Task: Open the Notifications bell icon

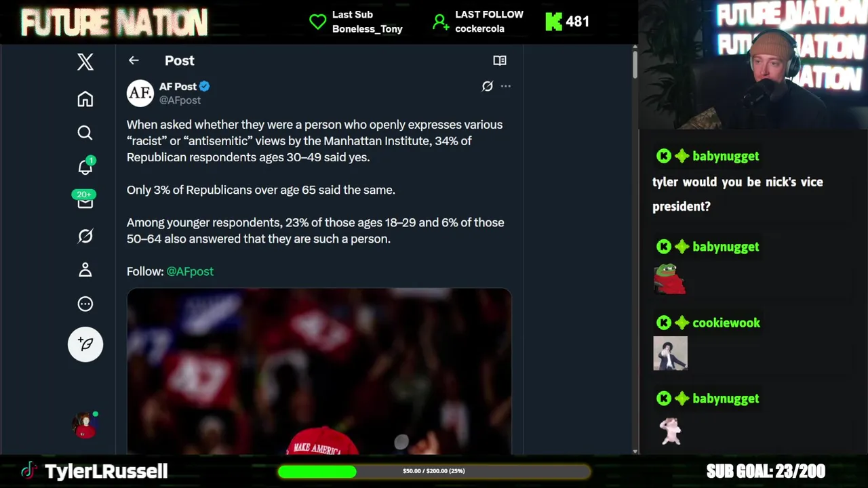Action: 85,167
